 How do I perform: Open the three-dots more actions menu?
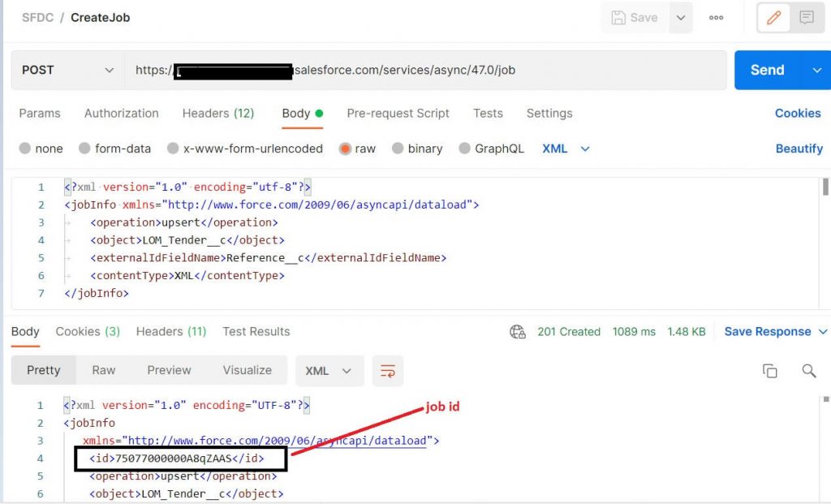pyautogui.click(x=716, y=18)
